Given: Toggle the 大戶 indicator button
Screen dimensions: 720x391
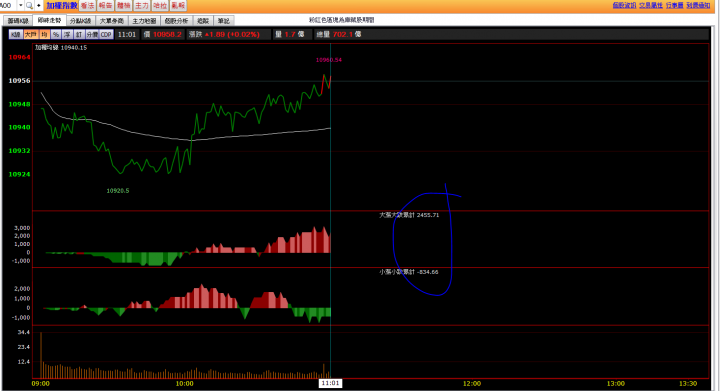Looking at the screenshot, I should tap(31, 34).
